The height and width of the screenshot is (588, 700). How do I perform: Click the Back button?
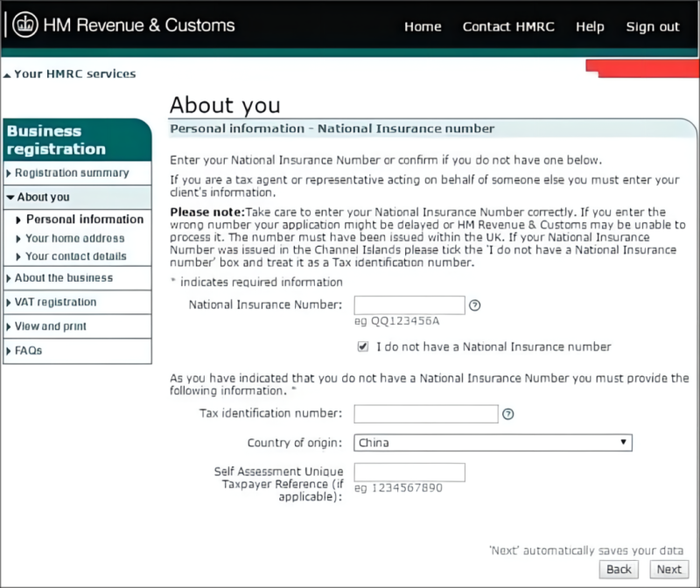(x=619, y=570)
